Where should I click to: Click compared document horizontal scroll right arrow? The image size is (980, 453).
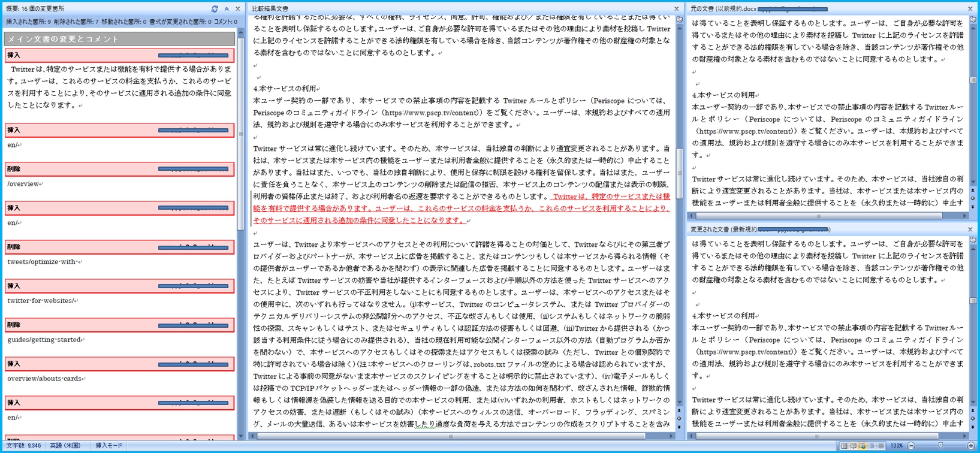coord(671,436)
